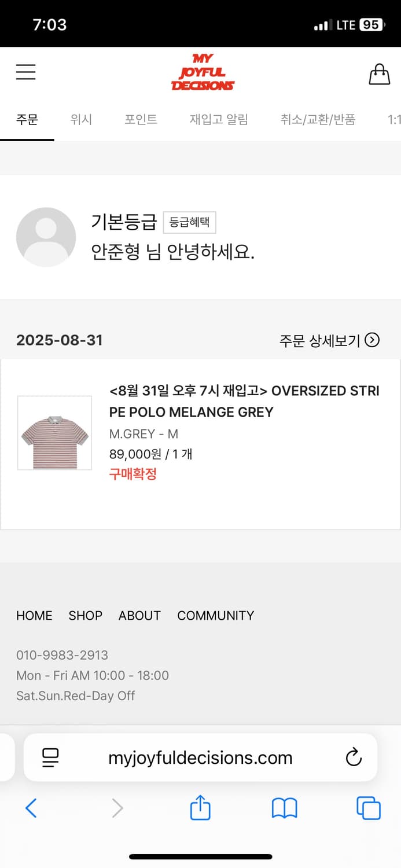Open the 재입고 알림 tab
The width and height of the screenshot is (401, 868).
(219, 120)
